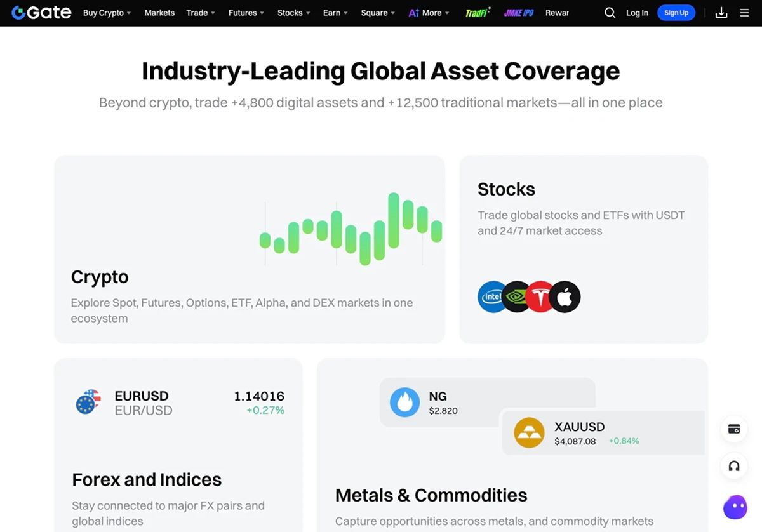
Task: Click the Gate logo
Action: coord(41,13)
